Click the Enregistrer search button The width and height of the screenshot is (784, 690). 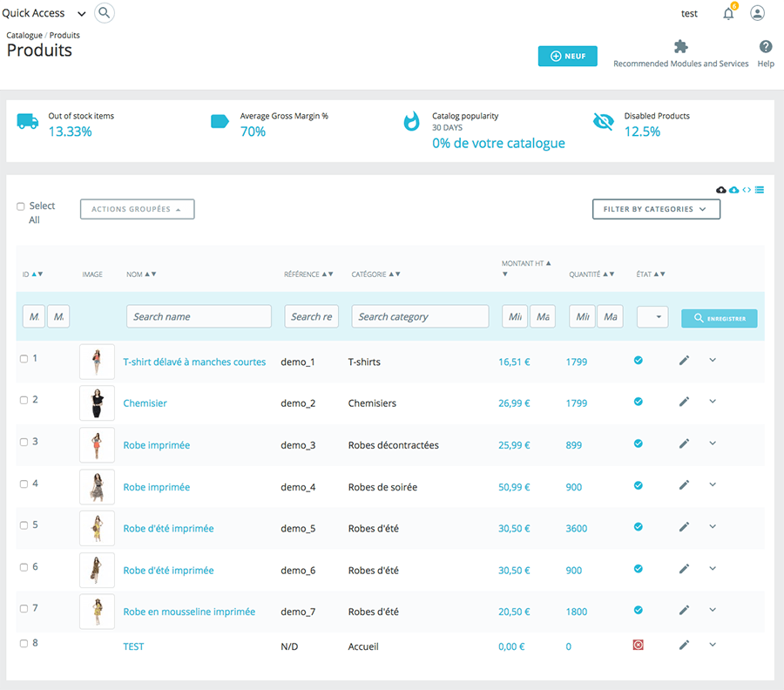pyautogui.click(x=719, y=319)
